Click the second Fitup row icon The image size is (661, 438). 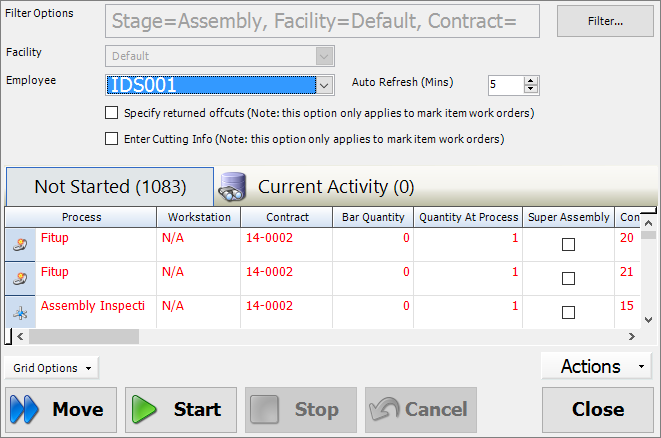coord(20,278)
